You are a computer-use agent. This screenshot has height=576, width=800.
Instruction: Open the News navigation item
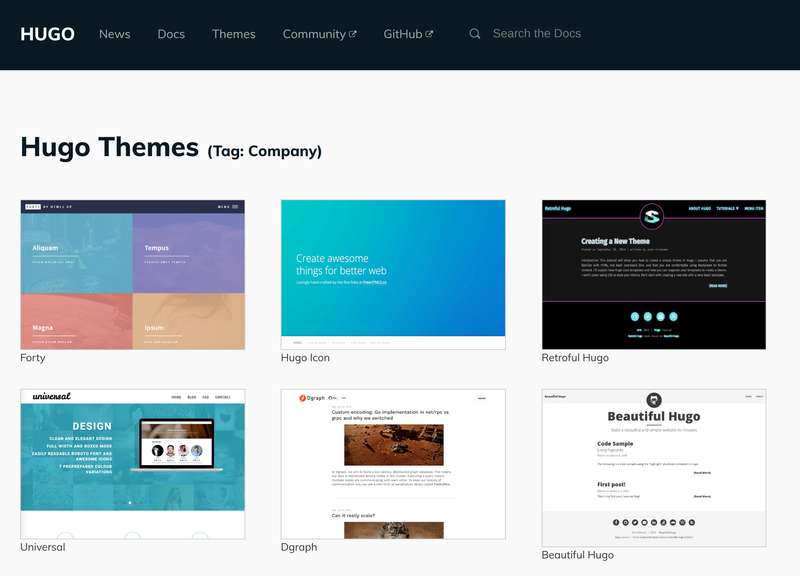pos(114,33)
